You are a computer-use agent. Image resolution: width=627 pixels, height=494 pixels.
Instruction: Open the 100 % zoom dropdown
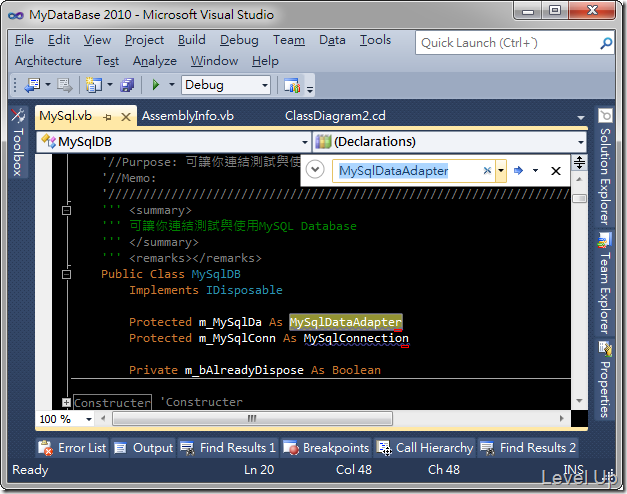(x=89, y=419)
